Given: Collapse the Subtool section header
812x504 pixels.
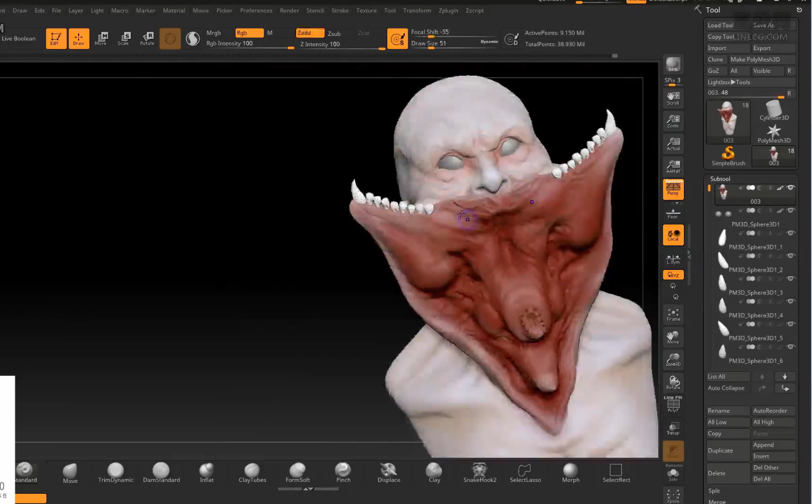Looking at the screenshot, I should click(720, 179).
